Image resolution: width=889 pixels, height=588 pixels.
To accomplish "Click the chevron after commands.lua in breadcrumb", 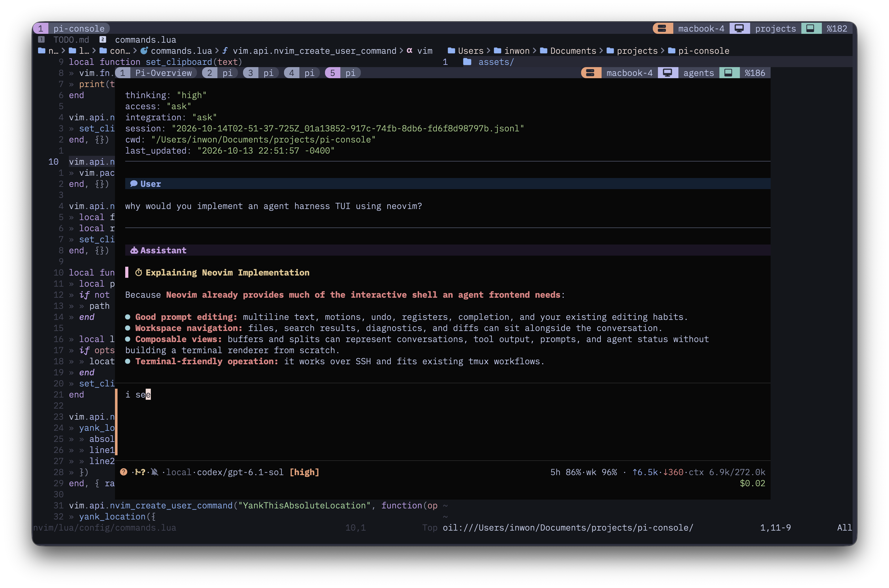I will [x=217, y=51].
